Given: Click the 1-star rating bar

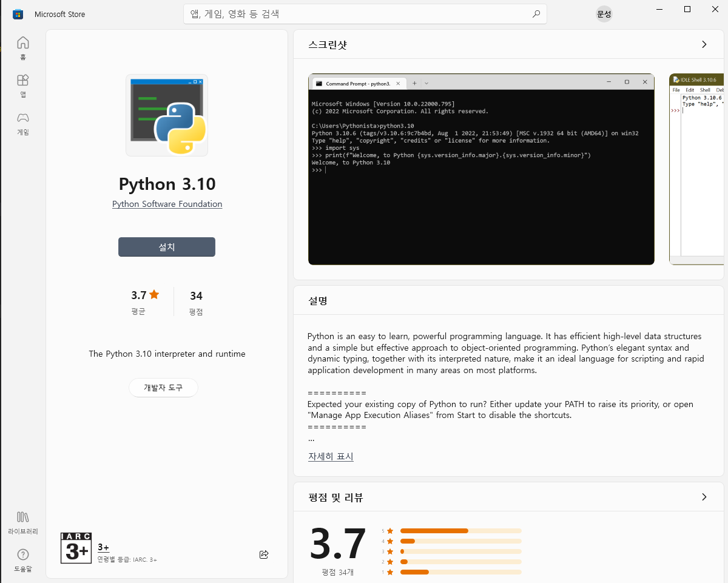Looking at the screenshot, I should [x=460, y=572].
